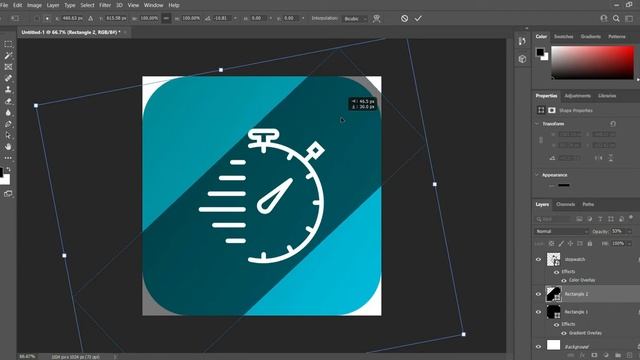640x360 pixels.
Task: Select the Hand tool
Action: 8,147
